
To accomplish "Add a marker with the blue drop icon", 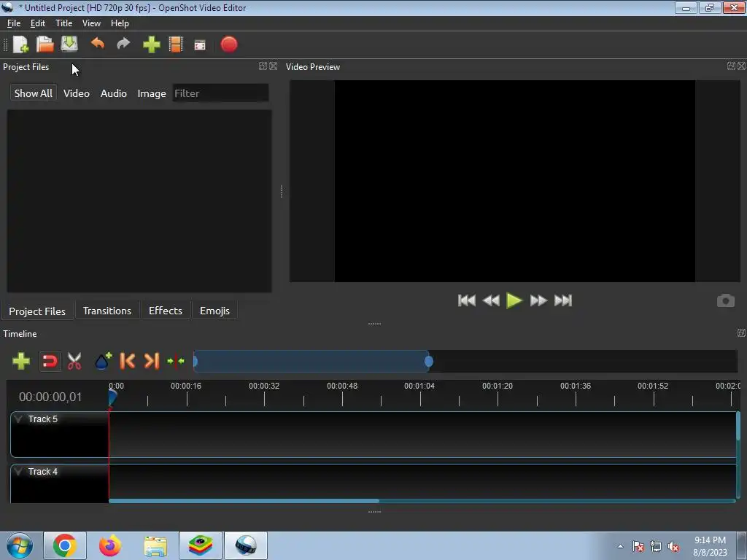I will 103,361.
